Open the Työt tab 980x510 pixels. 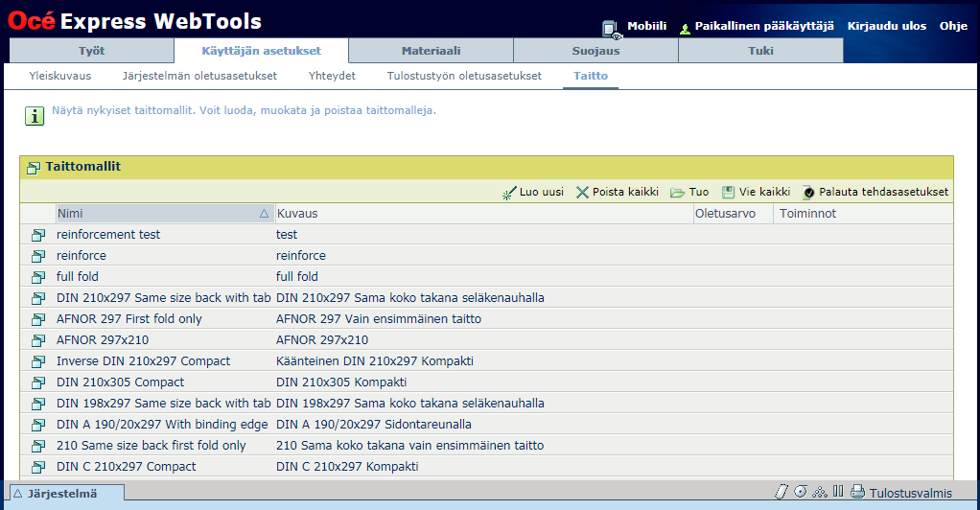click(x=92, y=51)
